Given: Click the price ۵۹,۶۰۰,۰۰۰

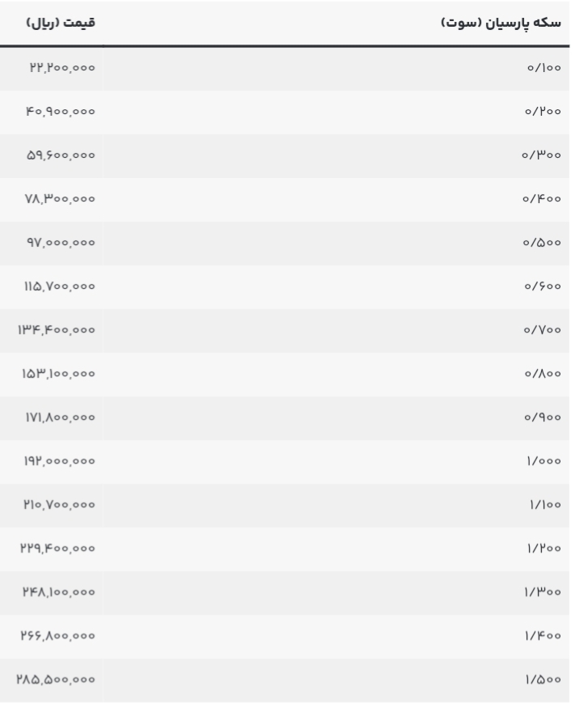Looking at the screenshot, I should pos(61,155).
